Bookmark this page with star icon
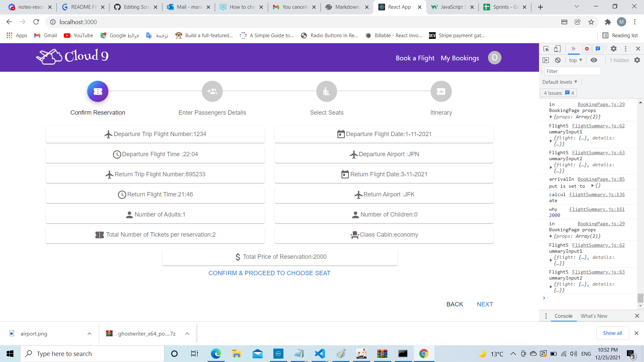This screenshot has width=644, height=362. (x=591, y=22)
